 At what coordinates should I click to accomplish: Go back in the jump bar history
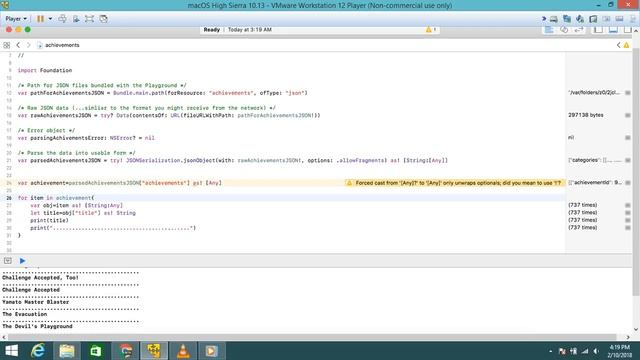(18, 45)
